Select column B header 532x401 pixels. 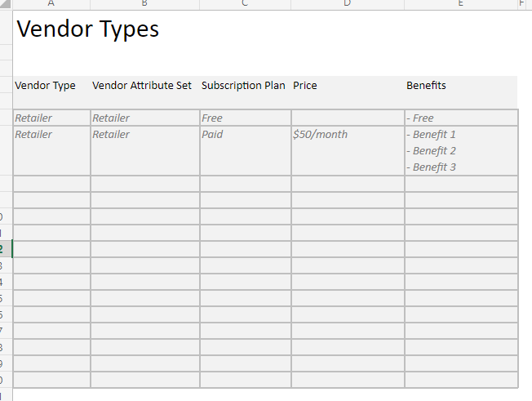pyautogui.click(x=145, y=4)
